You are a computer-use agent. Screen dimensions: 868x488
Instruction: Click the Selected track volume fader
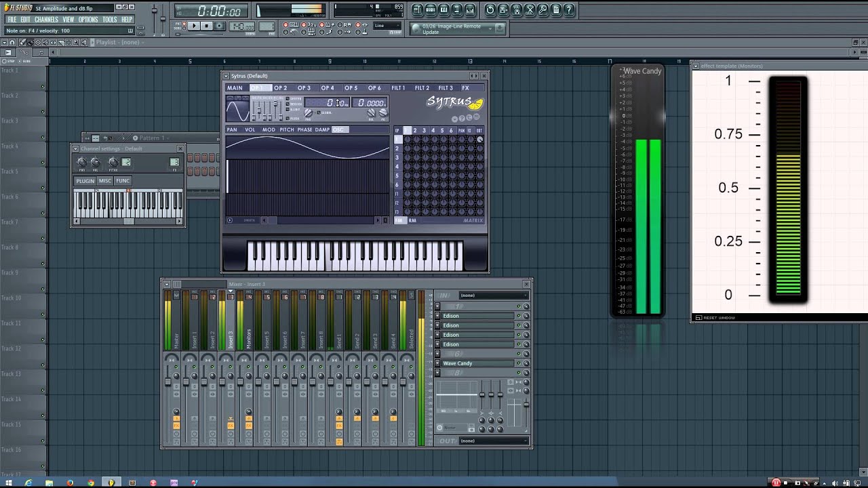(x=403, y=382)
